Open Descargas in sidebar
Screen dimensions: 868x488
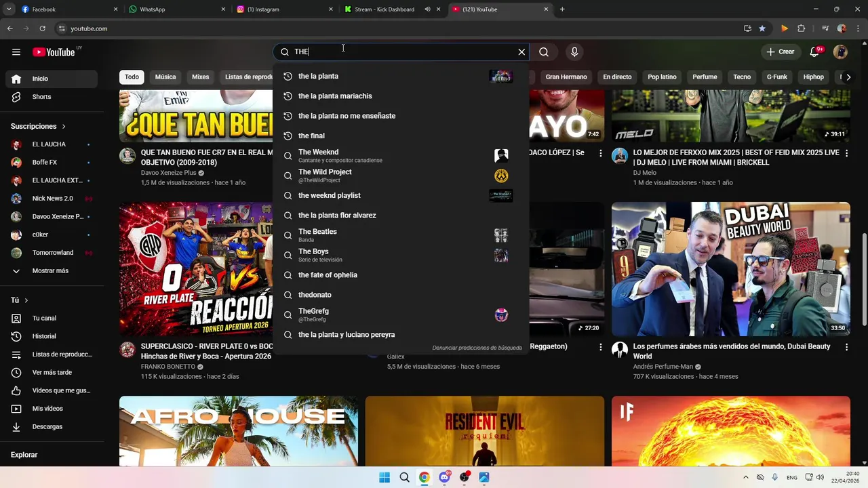(52, 427)
